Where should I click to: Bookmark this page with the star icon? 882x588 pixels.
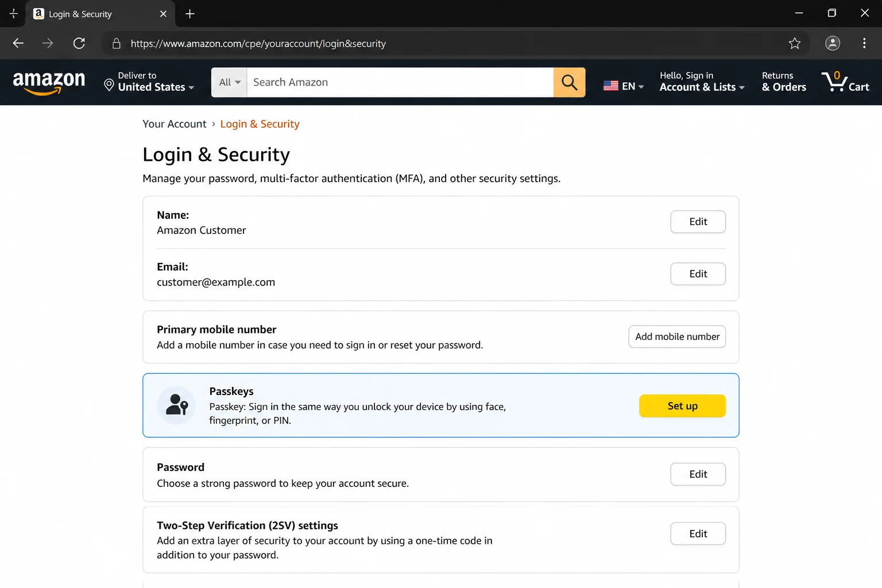click(795, 43)
